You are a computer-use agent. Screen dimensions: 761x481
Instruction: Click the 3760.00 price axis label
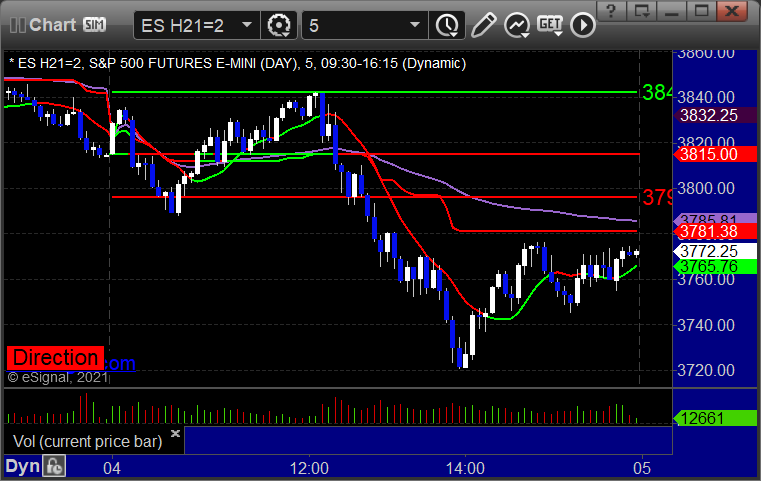pyautogui.click(x=706, y=280)
